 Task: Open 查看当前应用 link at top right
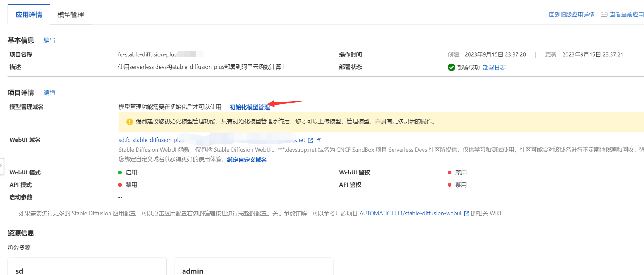click(627, 15)
